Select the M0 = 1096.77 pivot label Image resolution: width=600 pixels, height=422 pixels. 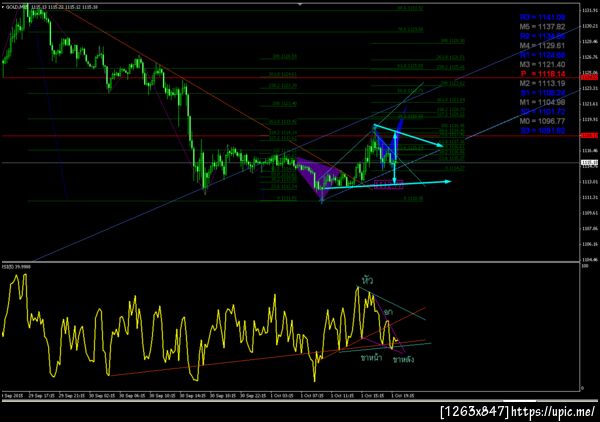pyautogui.click(x=542, y=121)
